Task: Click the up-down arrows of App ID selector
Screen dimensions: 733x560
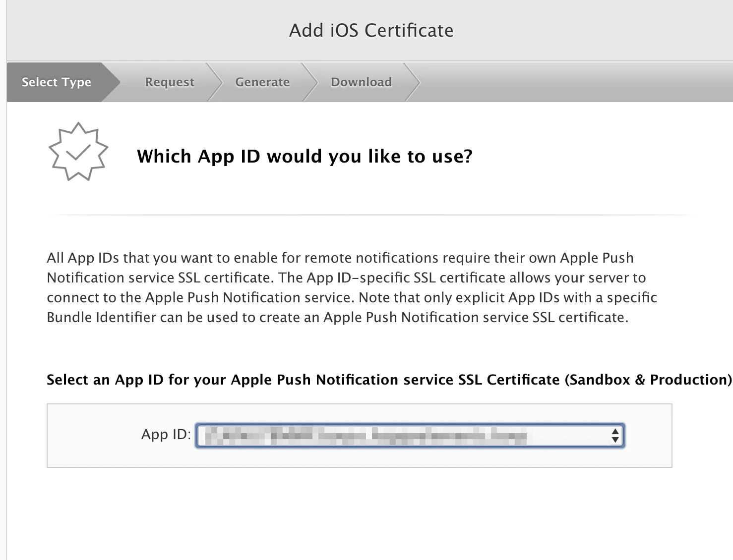Action: click(615, 436)
